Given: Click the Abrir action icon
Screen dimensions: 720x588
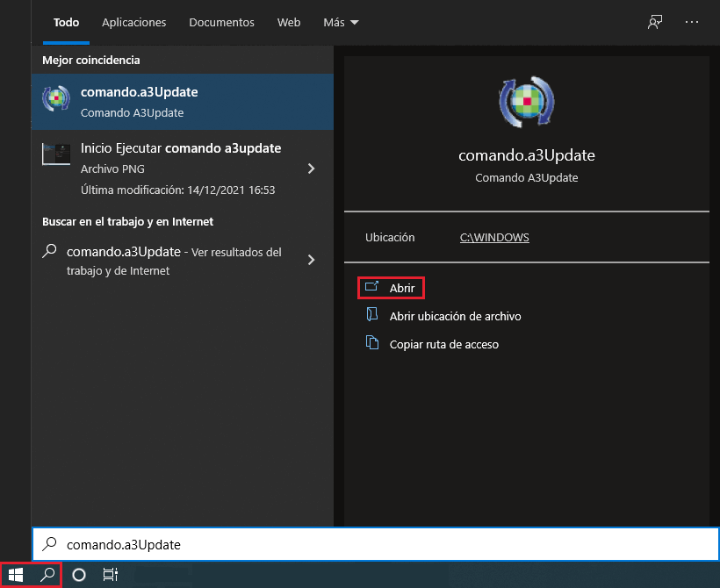Looking at the screenshot, I should 371,287.
